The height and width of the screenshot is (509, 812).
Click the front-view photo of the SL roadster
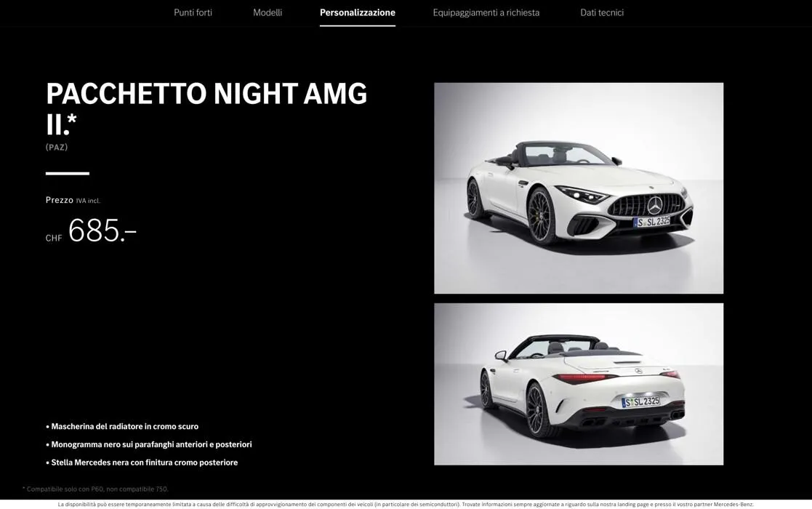pos(578,188)
